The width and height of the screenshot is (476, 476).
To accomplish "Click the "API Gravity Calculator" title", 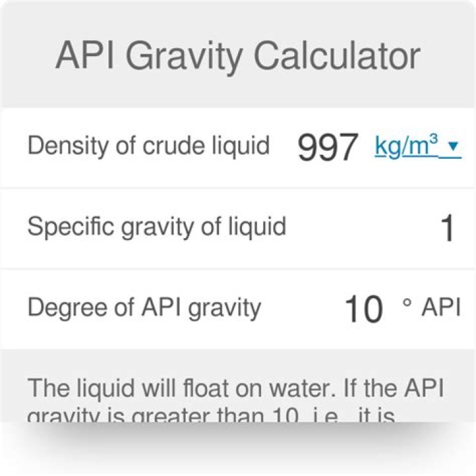I will point(237,56).
